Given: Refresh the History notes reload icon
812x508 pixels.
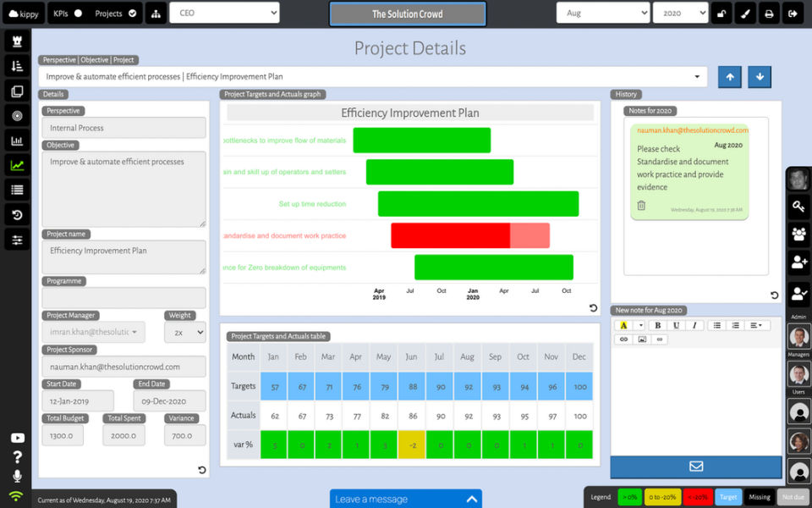Looking at the screenshot, I should 774,295.
